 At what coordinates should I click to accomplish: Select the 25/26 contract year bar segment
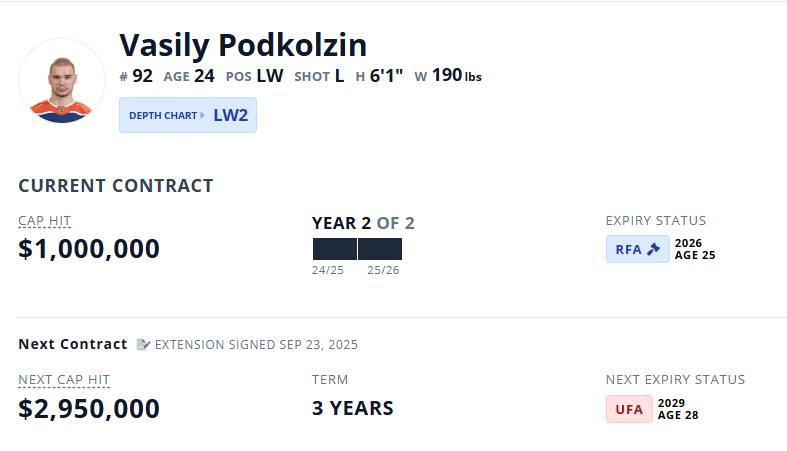tap(380, 249)
